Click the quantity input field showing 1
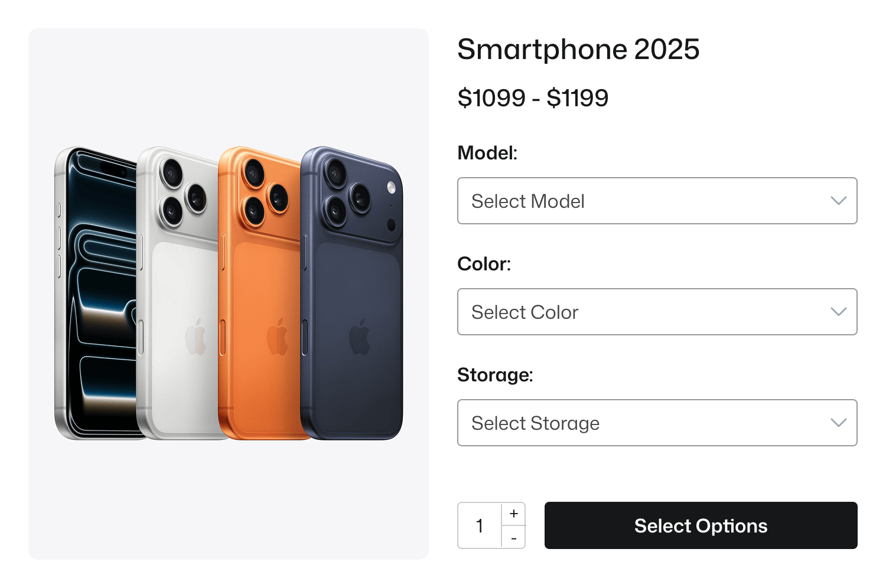 pyautogui.click(x=480, y=525)
